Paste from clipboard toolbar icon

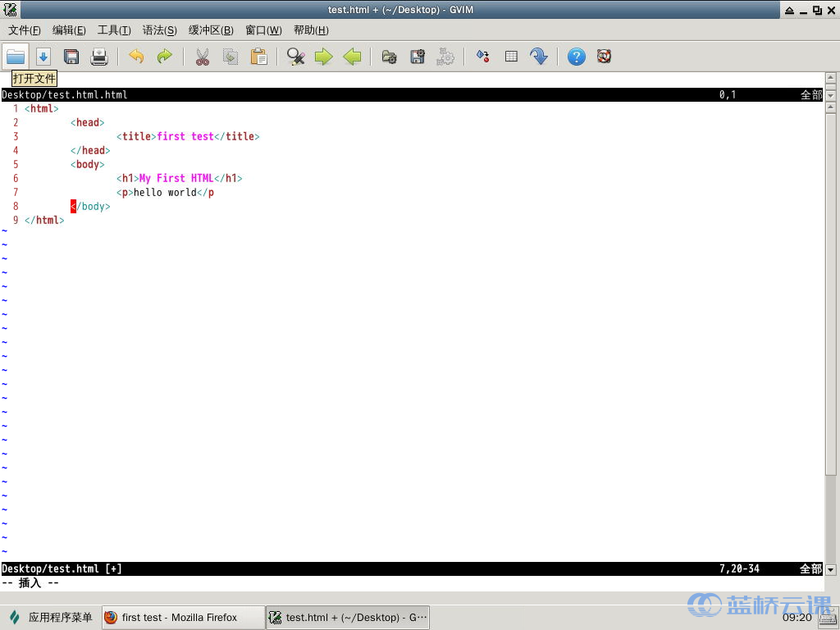coord(258,57)
